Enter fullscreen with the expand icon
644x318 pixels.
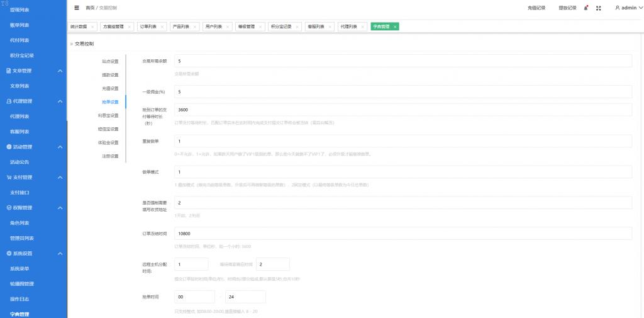tap(599, 8)
